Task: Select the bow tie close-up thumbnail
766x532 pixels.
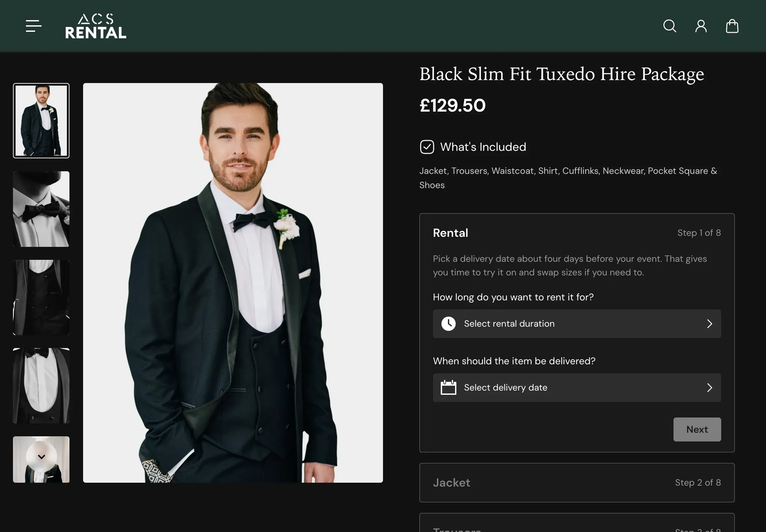Action: (41, 209)
